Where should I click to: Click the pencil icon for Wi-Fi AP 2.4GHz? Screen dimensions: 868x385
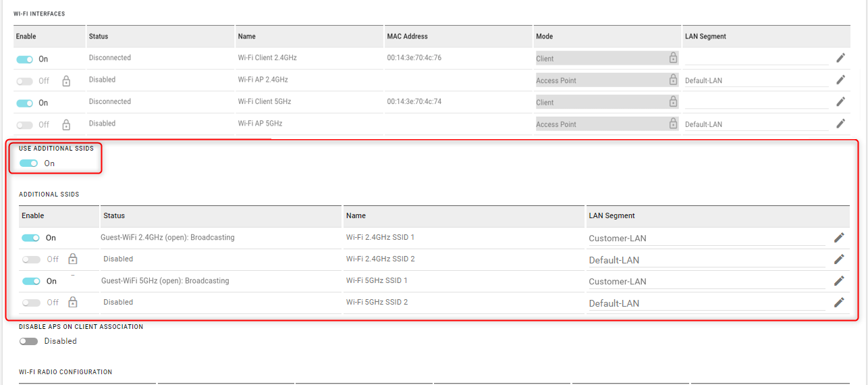(840, 80)
